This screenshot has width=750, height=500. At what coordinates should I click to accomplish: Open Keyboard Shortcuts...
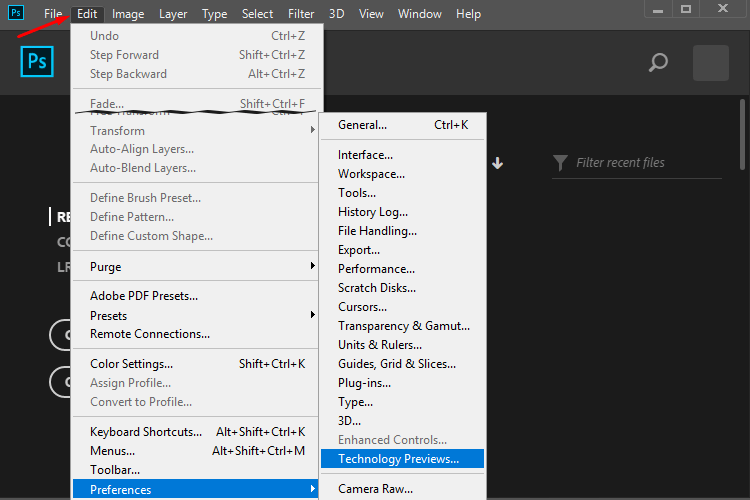[x=195, y=432]
